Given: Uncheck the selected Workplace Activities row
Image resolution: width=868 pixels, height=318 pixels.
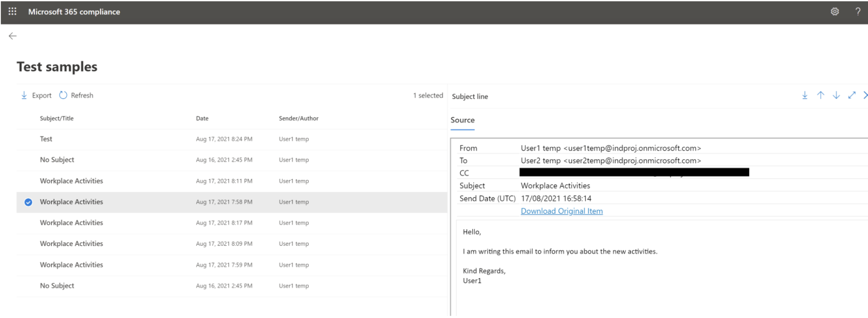Looking at the screenshot, I should click(x=28, y=202).
